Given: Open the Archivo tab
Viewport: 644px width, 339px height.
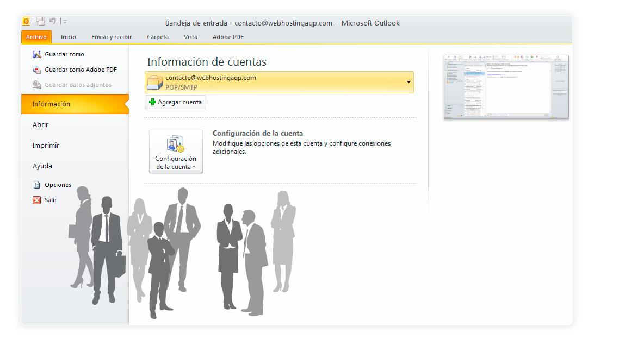Looking at the screenshot, I should [x=36, y=37].
